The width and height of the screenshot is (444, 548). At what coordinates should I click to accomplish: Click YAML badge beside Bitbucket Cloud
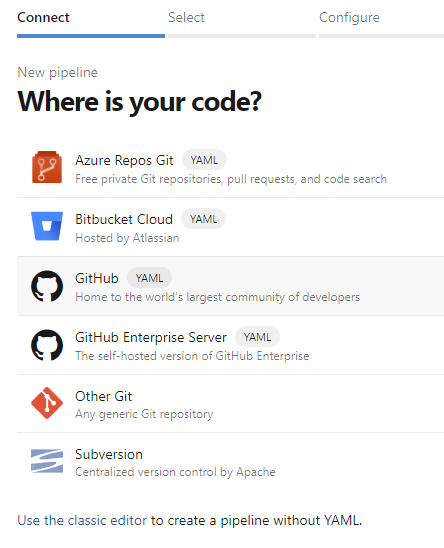[x=203, y=219]
